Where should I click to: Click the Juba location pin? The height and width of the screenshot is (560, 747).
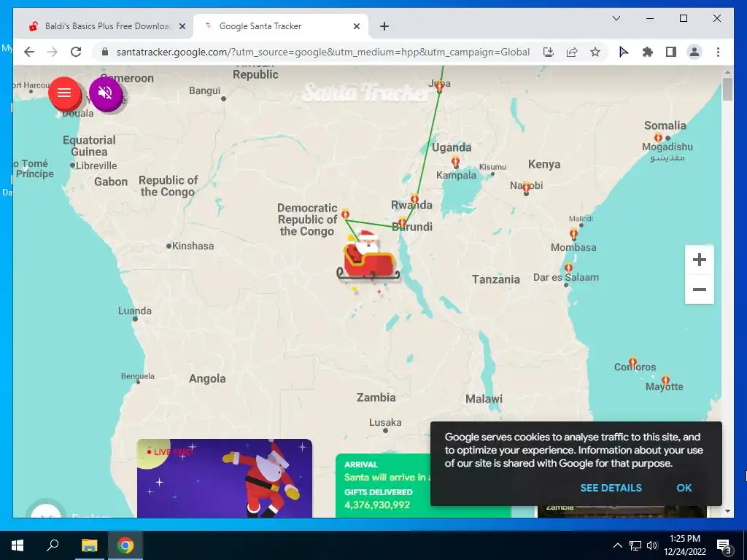pos(439,86)
